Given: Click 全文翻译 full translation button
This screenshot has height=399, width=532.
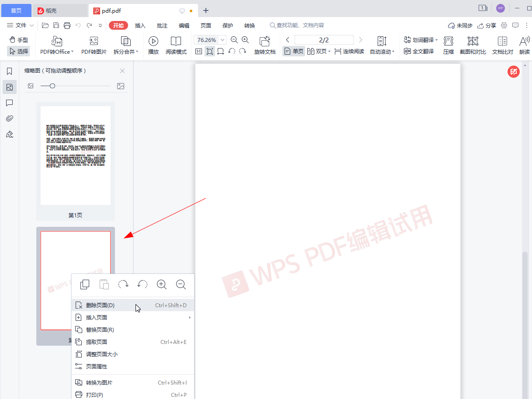Looking at the screenshot, I should coord(419,51).
